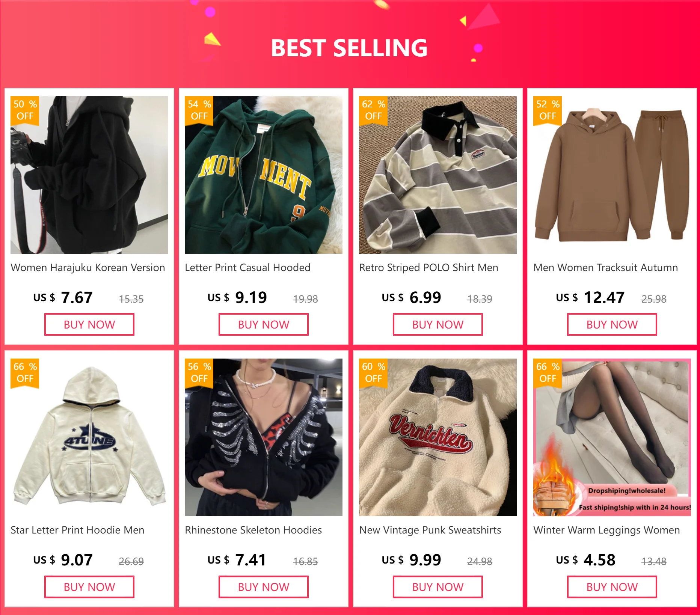Open the cream 4TUNE zip hoodie image
Viewport: 700px width, 615px height.
click(x=89, y=437)
